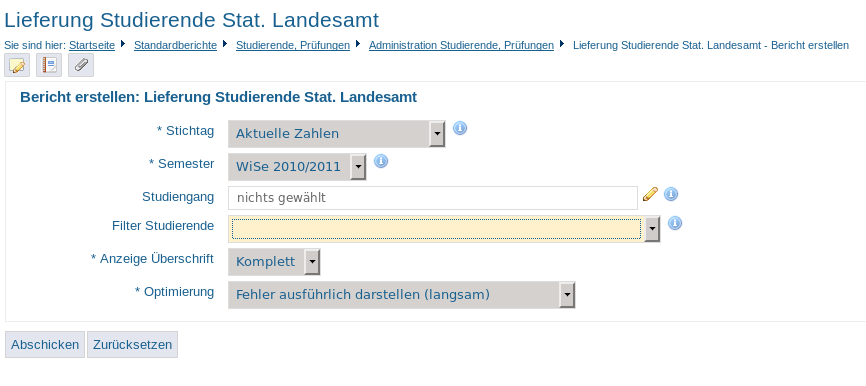Image resolution: width=866 pixels, height=386 pixels.
Task: Click the paperclip attachment icon
Action: click(x=81, y=65)
